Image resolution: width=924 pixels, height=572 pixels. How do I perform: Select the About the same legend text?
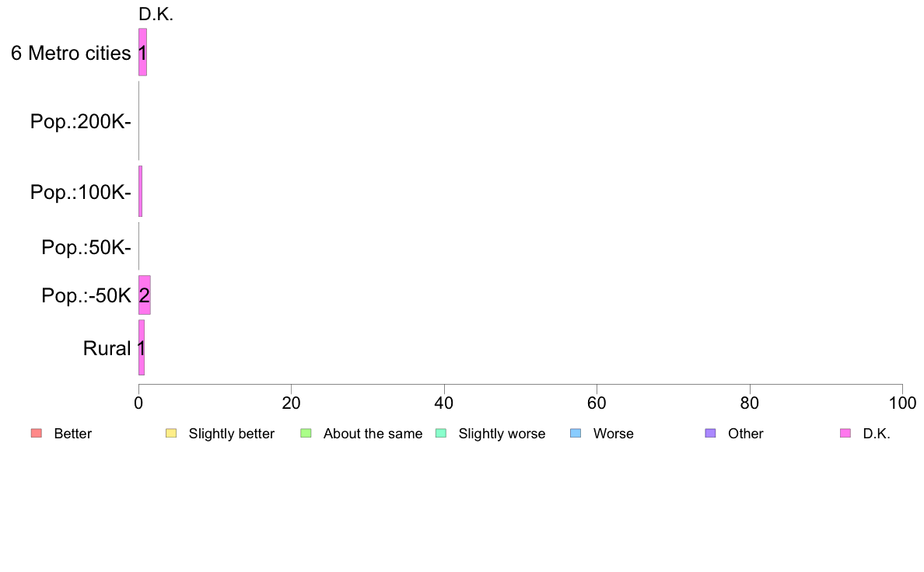pyautogui.click(x=373, y=434)
